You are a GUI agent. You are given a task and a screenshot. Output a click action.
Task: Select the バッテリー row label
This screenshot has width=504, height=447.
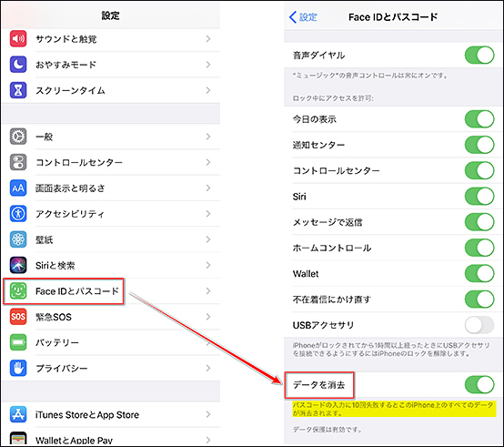pyautogui.click(x=57, y=342)
